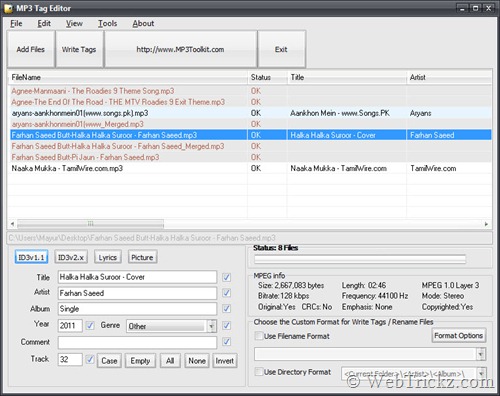Enable Use Directory Format checkbox
The image size is (500, 396).
(259, 372)
